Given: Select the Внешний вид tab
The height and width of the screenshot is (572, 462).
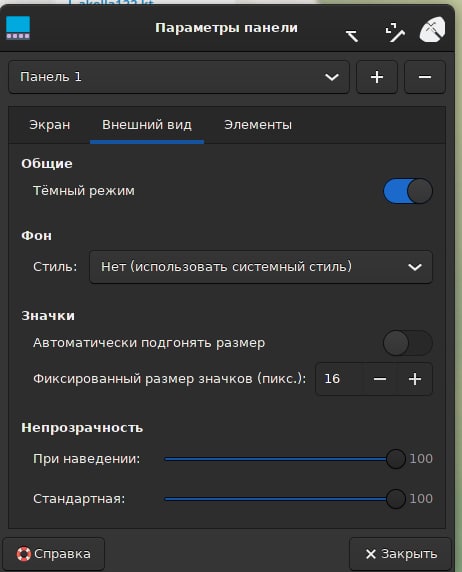Looking at the screenshot, I should pyautogui.click(x=147, y=125).
